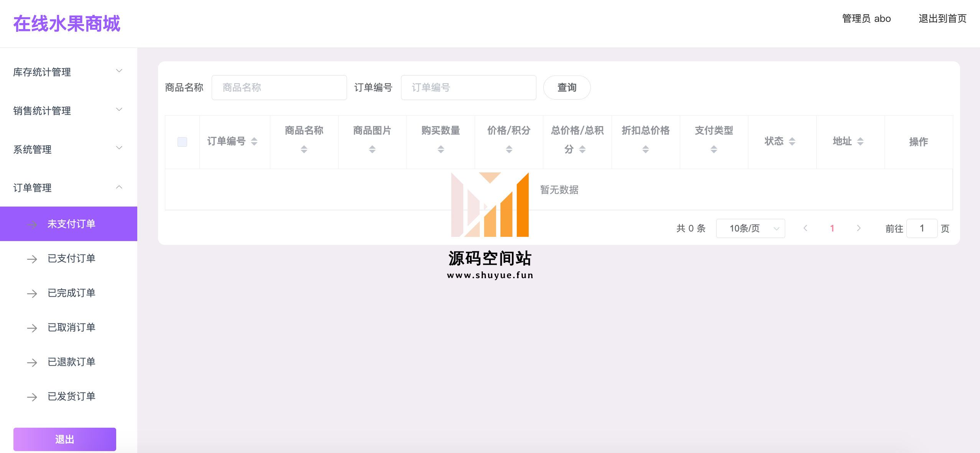The image size is (980, 453).
Task: Select 已退款订单 menu item
Action: pos(69,362)
